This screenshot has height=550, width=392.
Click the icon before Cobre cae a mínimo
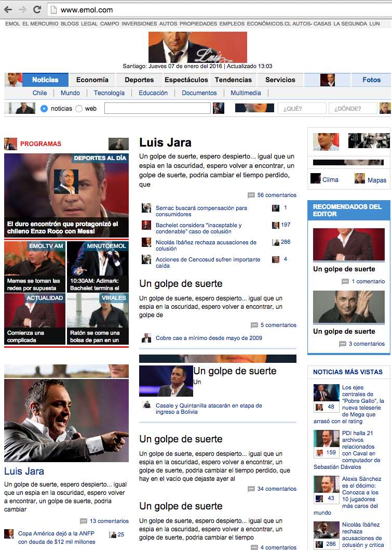pos(146,338)
